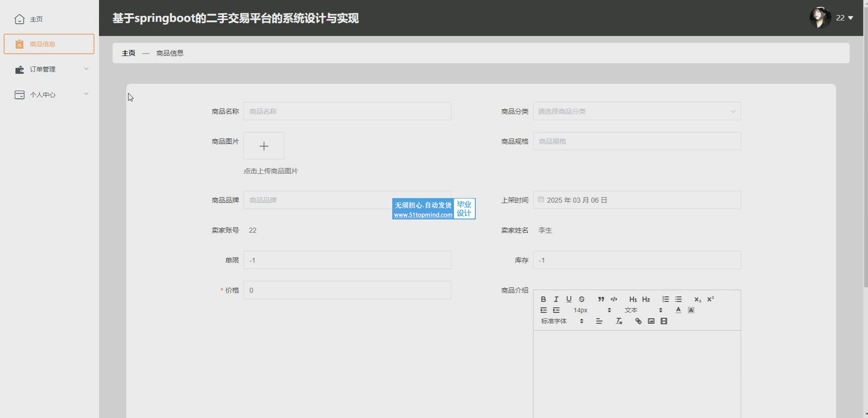Screen dimensions: 868x418
Task: Toggle italic formatting in the editor
Action: click(x=556, y=299)
